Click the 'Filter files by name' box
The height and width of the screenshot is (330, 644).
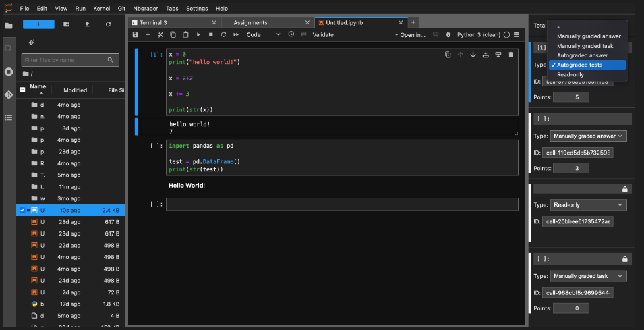pyautogui.click(x=70, y=60)
